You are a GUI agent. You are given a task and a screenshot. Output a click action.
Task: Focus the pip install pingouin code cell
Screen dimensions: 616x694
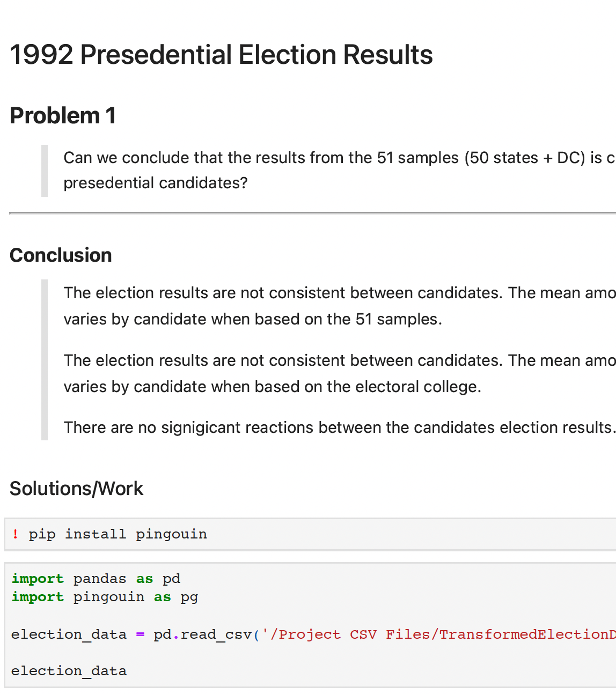(x=376, y=534)
